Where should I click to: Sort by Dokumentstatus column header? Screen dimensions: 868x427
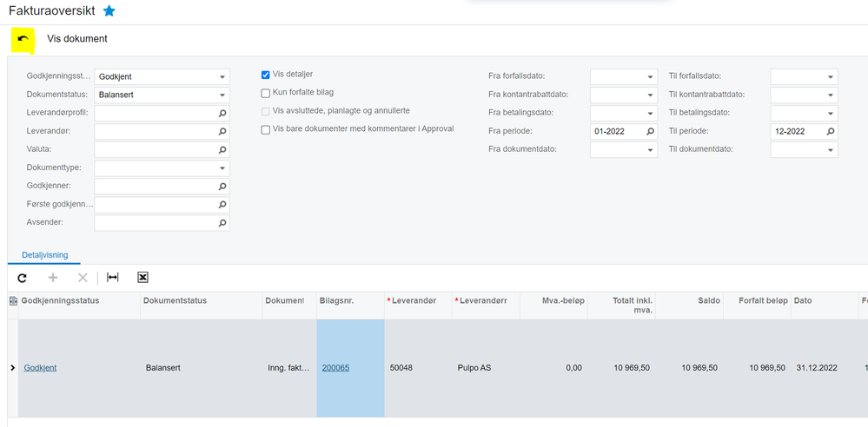point(201,305)
